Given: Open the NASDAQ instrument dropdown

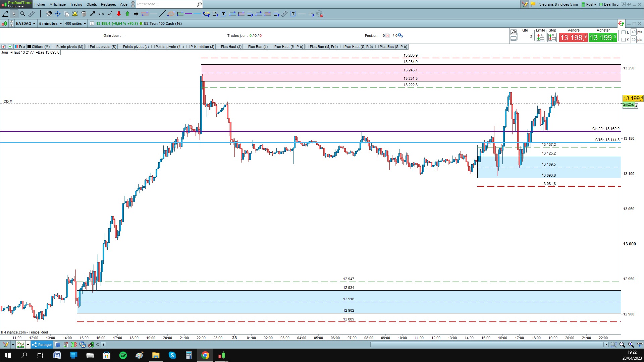Looking at the screenshot, I should tap(25, 23).
